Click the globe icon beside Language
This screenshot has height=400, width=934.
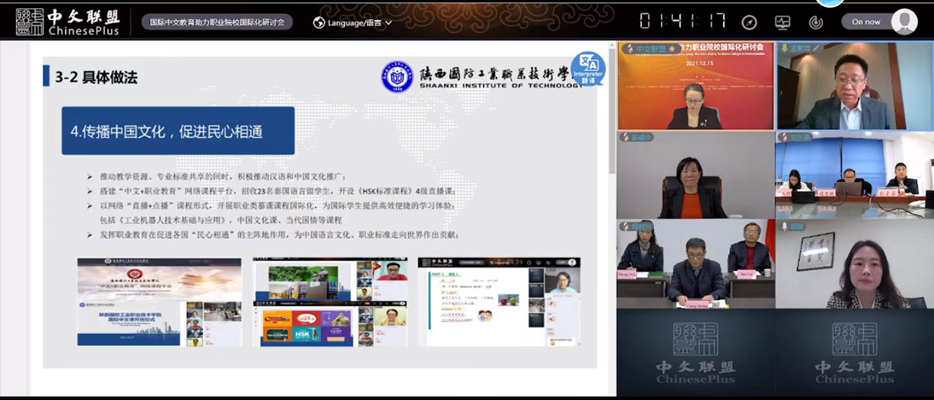coord(319,22)
